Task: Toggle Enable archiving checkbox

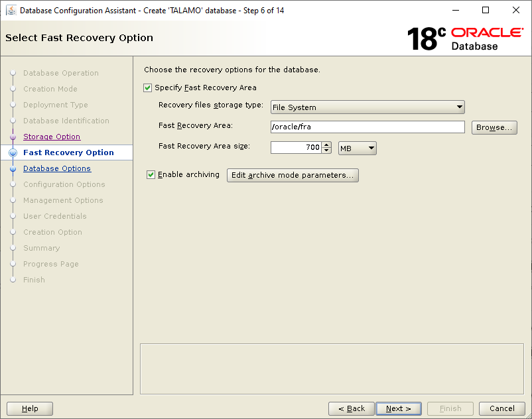Action: 151,175
